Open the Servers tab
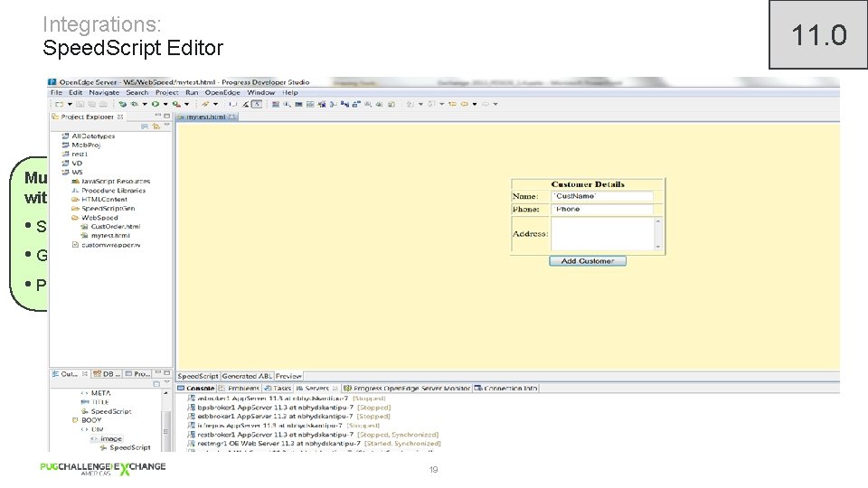868x488 pixels. pos(316,389)
